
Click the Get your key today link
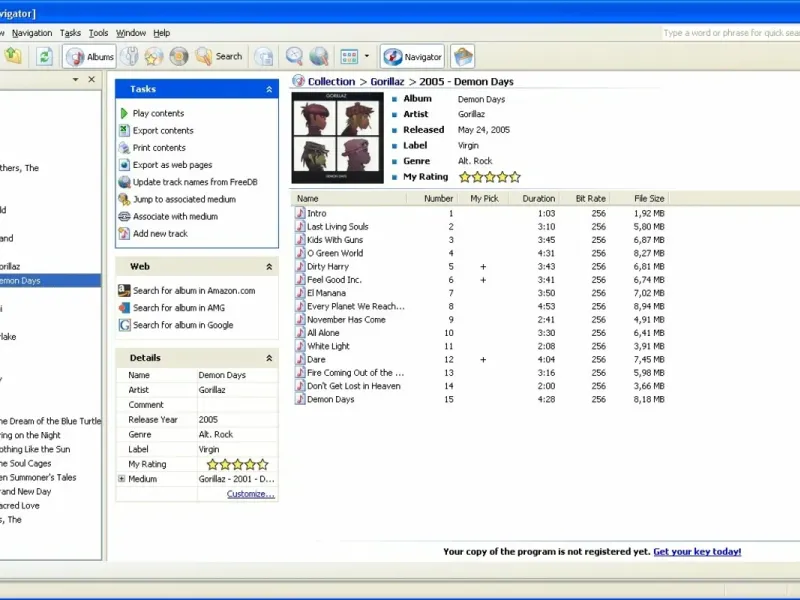click(x=697, y=552)
